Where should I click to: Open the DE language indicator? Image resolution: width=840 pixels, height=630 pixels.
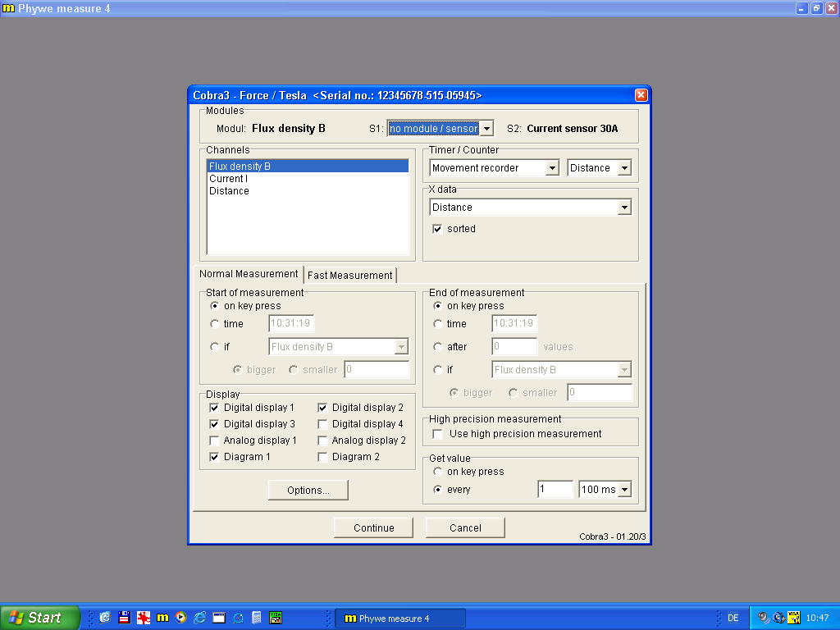click(x=733, y=619)
